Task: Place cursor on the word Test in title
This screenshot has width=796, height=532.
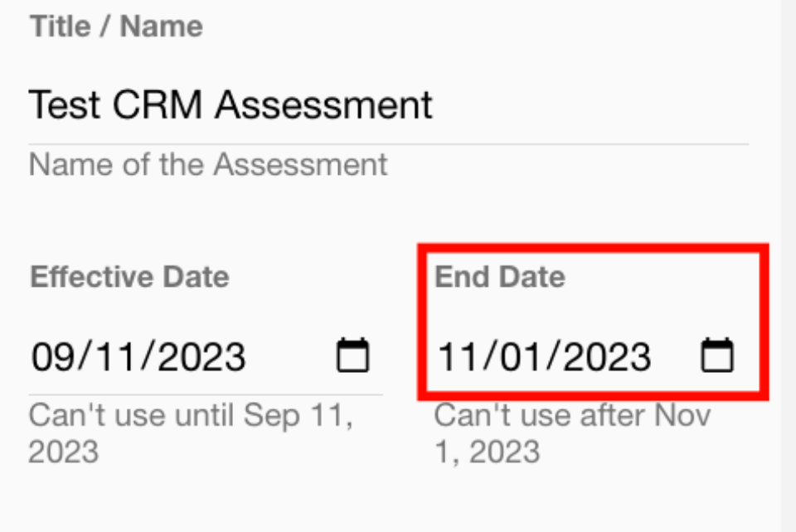Action: click(x=65, y=106)
